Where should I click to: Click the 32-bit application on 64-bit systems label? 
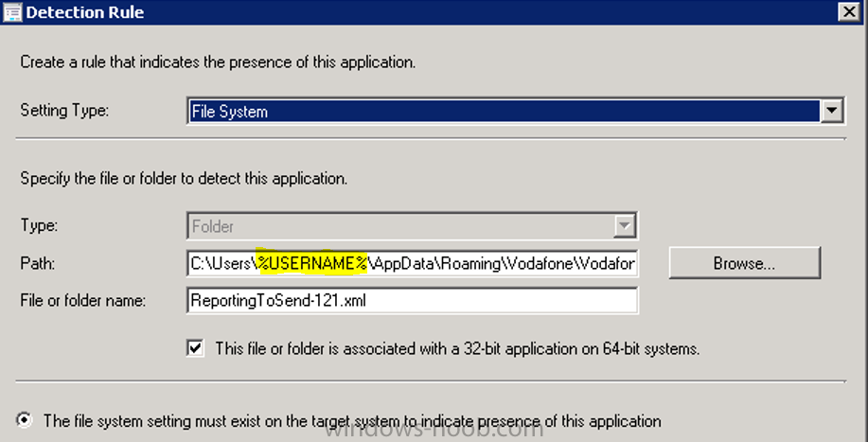click(x=458, y=349)
